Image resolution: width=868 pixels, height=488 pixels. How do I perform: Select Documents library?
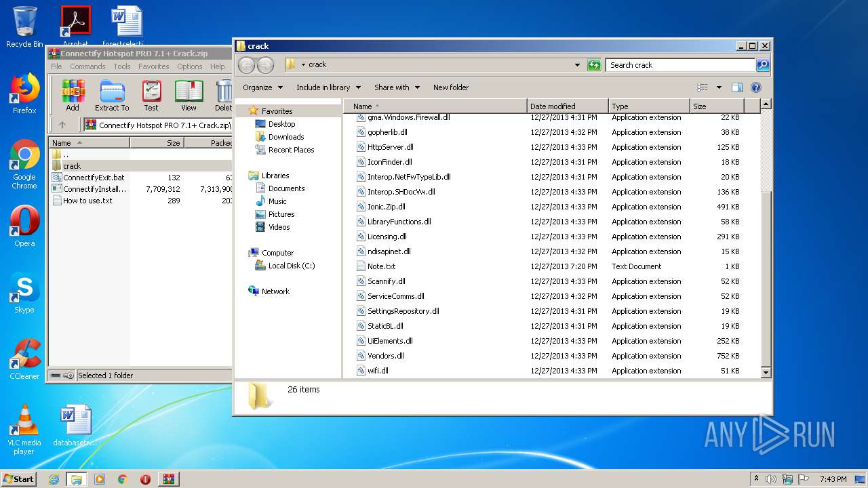click(286, 188)
